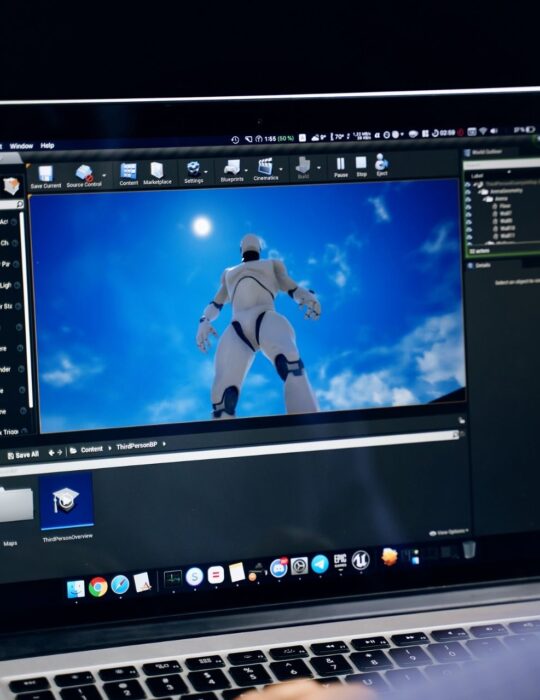Expand the Source Control dropdown arrow
Screen dimensions: 540x700
tap(104, 175)
